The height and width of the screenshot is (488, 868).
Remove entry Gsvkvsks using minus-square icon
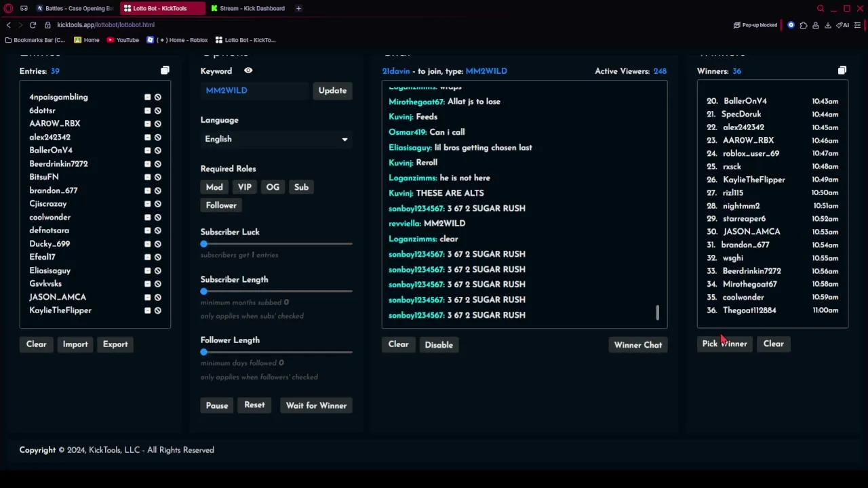[x=147, y=283]
